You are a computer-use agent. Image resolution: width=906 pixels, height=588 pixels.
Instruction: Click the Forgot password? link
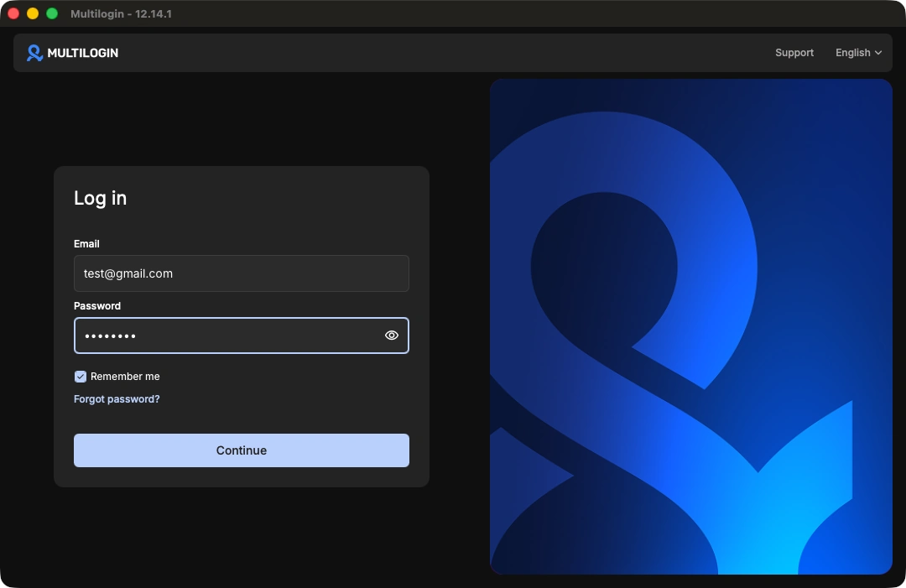coord(117,399)
